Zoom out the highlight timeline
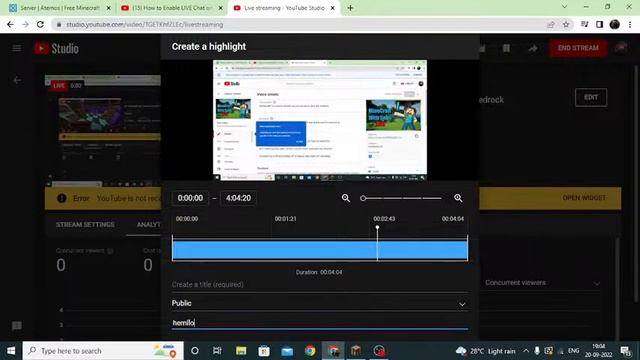The image size is (640, 360). pyautogui.click(x=346, y=198)
